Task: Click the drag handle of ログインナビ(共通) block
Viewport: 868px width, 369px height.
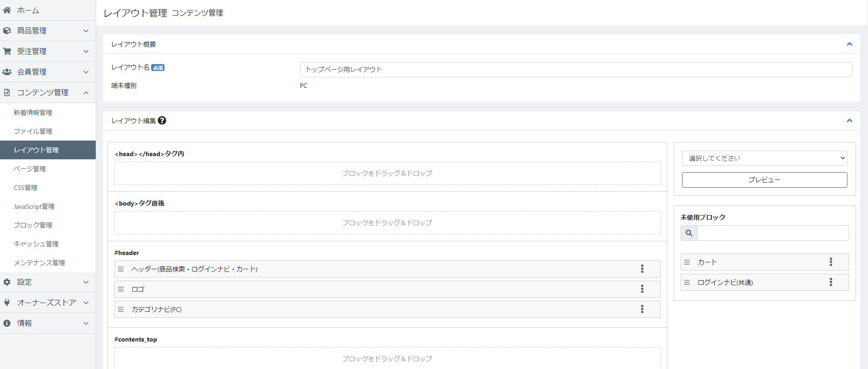Action: point(687,282)
